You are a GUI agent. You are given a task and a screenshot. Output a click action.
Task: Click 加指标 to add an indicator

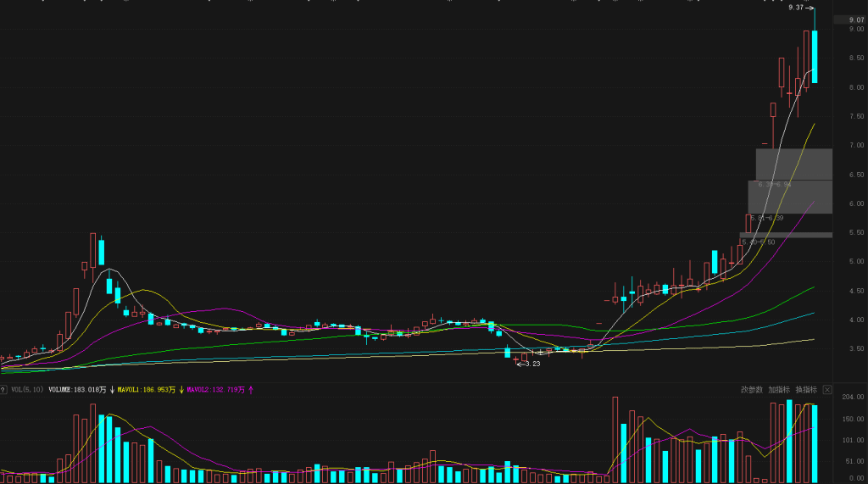click(x=779, y=390)
